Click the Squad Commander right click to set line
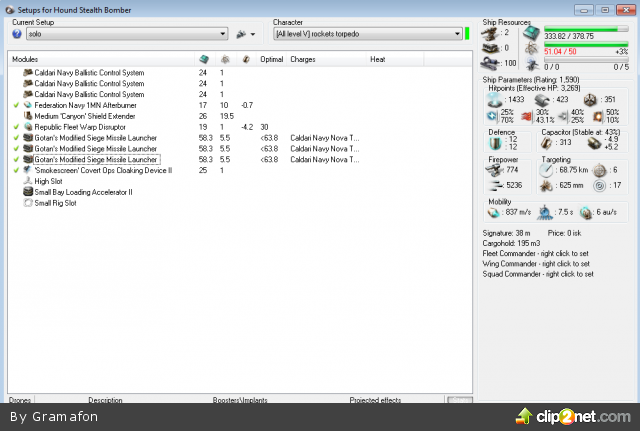 click(538, 274)
